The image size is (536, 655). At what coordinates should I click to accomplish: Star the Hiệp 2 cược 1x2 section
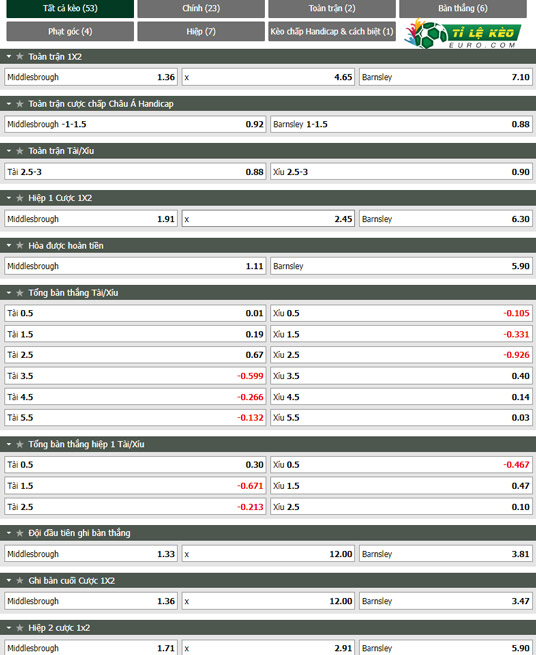pyautogui.click(x=20, y=628)
